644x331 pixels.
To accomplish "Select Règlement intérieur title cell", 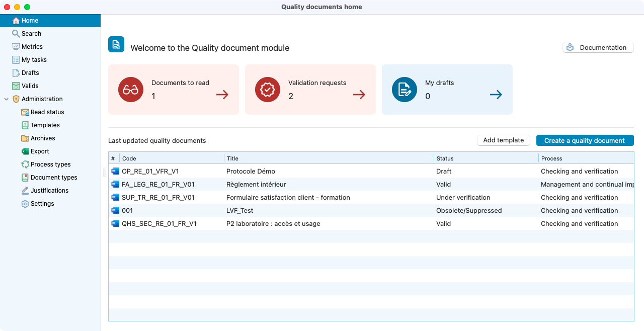I will coord(256,184).
